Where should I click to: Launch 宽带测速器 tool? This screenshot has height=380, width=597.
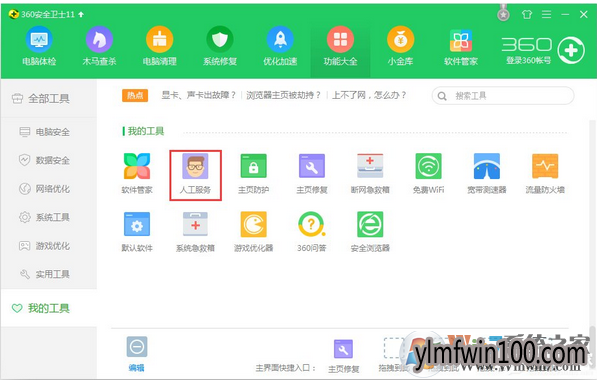487,173
